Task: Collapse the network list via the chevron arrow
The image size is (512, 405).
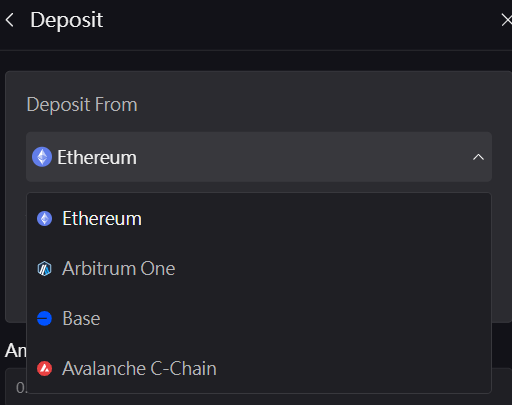Action: point(478,157)
